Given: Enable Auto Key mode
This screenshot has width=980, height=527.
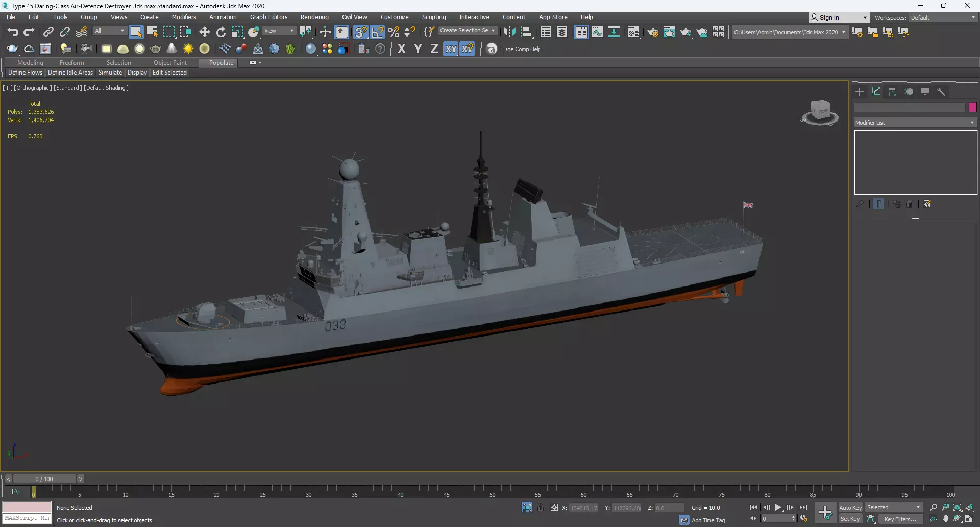Looking at the screenshot, I should [850, 508].
